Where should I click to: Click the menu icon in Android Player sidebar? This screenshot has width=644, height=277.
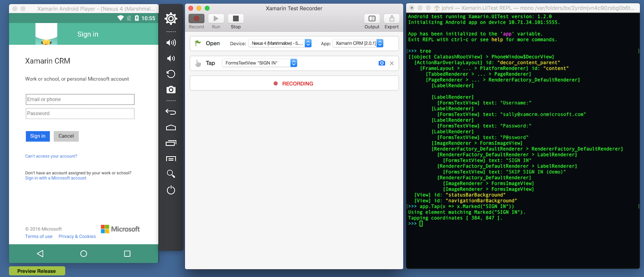[x=171, y=159]
